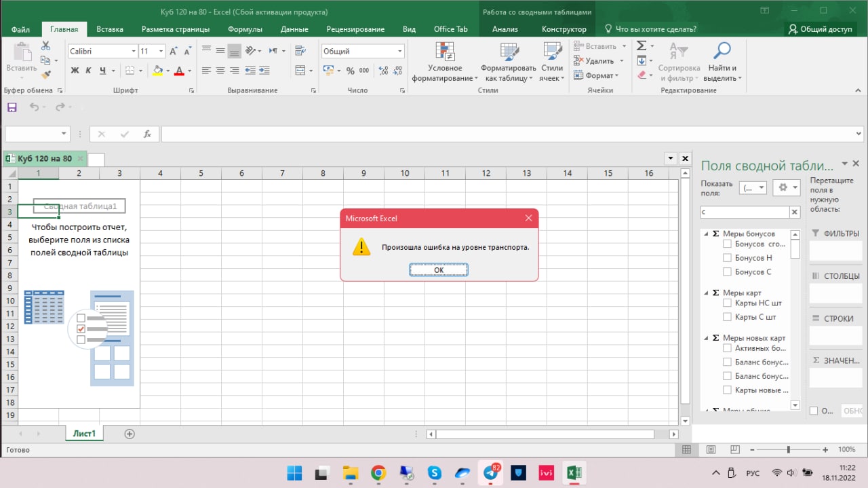Click the insert function fx icon
The image size is (868, 488).
click(x=147, y=134)
